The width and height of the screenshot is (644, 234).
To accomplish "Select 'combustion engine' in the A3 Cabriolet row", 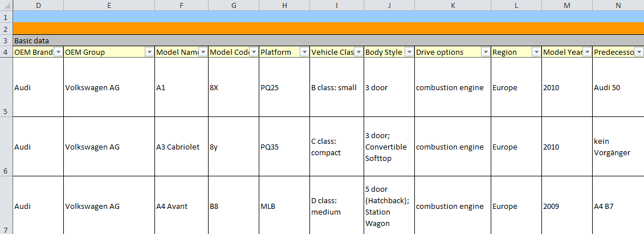I will [453, 147].
